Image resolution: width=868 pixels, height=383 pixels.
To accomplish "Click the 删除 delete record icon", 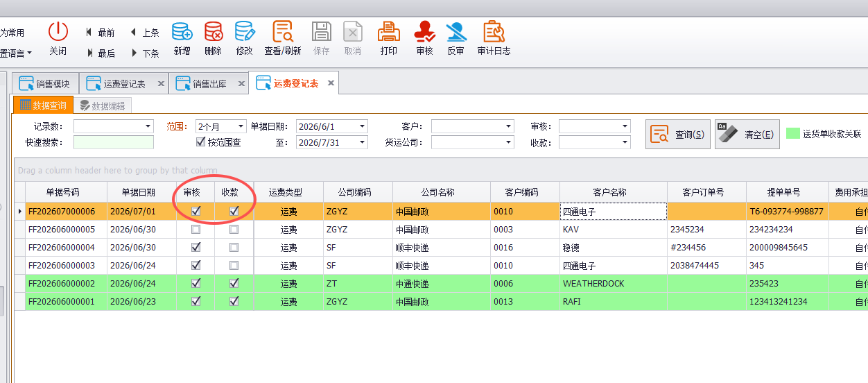I will (214, 31).
